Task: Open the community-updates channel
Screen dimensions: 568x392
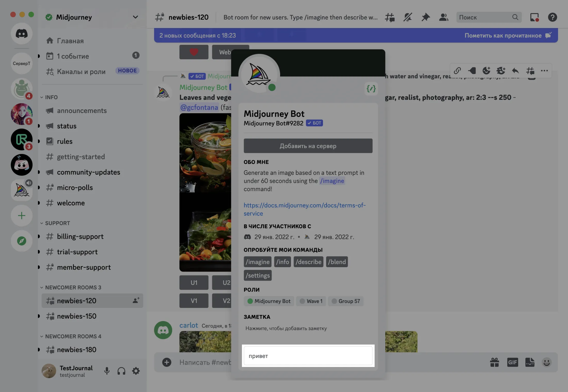Action: click(92, 172)
